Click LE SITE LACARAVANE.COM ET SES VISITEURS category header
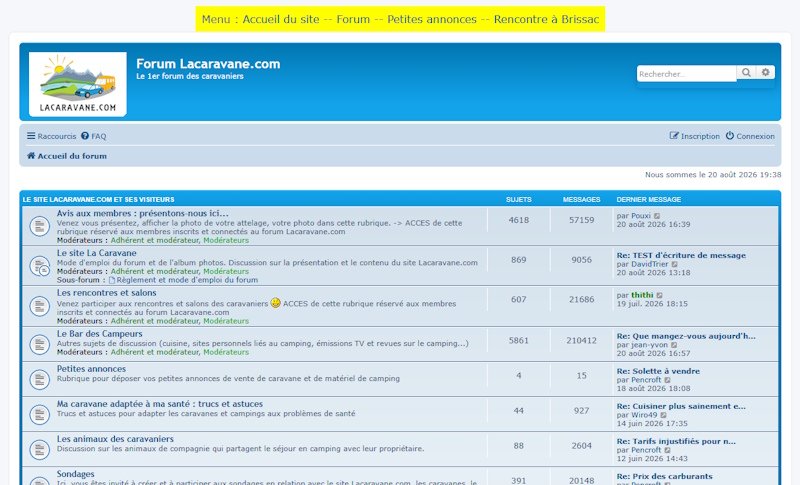 [98, 199]
